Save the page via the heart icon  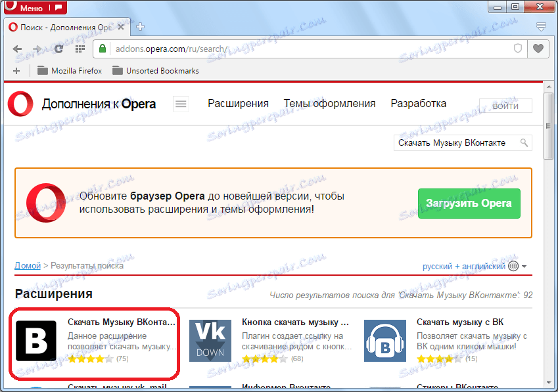(538, 49)
